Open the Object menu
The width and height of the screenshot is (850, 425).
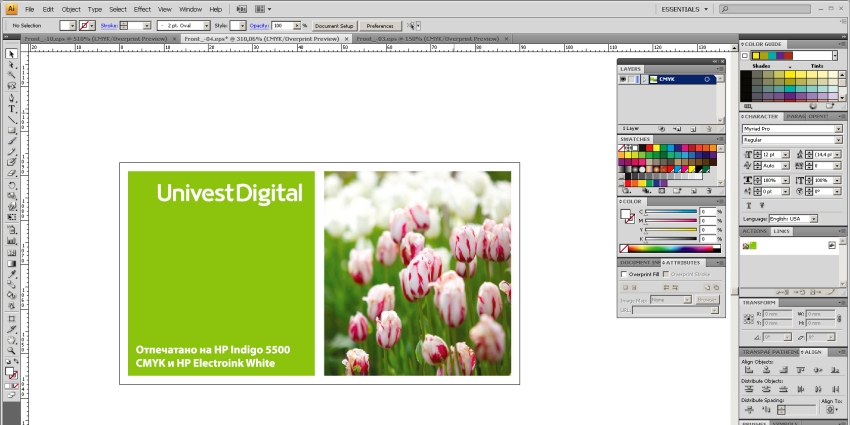(71, 9)
